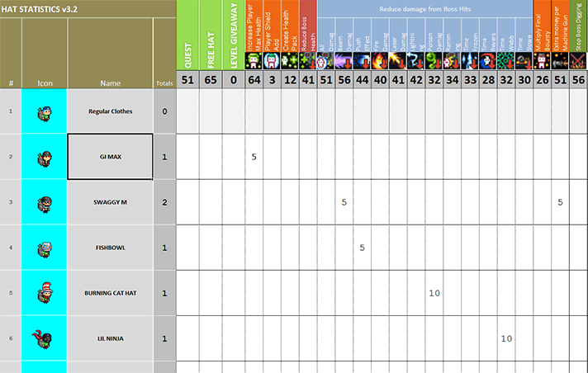Select the FISHBOWL hat character icon

coord(45,249)
